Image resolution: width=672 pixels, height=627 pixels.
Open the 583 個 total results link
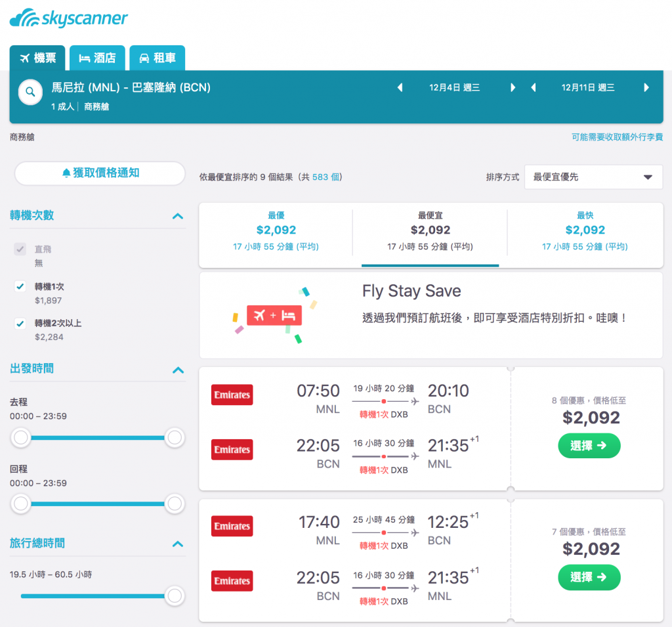tap(325, 177)
